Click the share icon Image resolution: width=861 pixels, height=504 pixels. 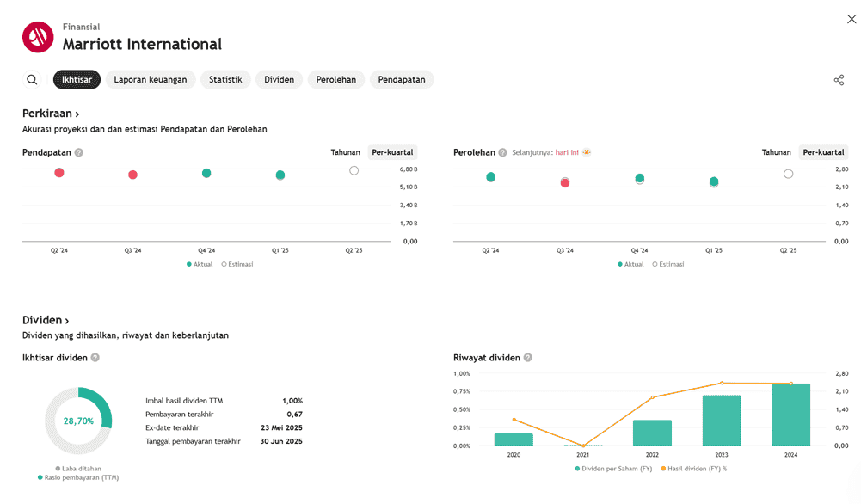(x=839, y=80)
